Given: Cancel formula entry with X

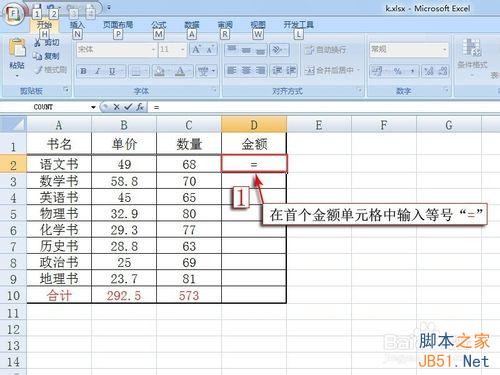Looking at the screenshot, I should pos(116,107).
